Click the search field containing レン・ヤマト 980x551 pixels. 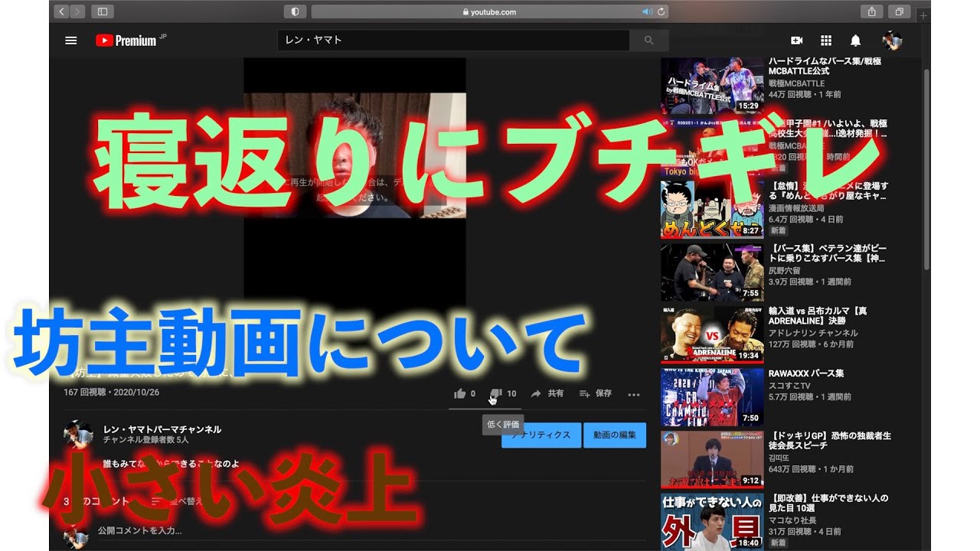pos(453,41)
